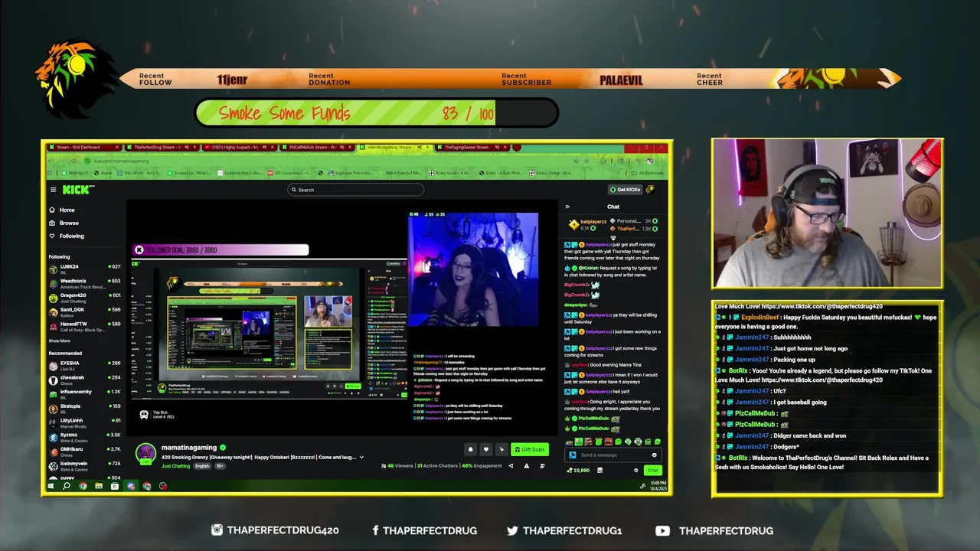The width and height of the screenshot is (980, 551).
Task: Click the taskbar search icon
Action: pos(67,486)
